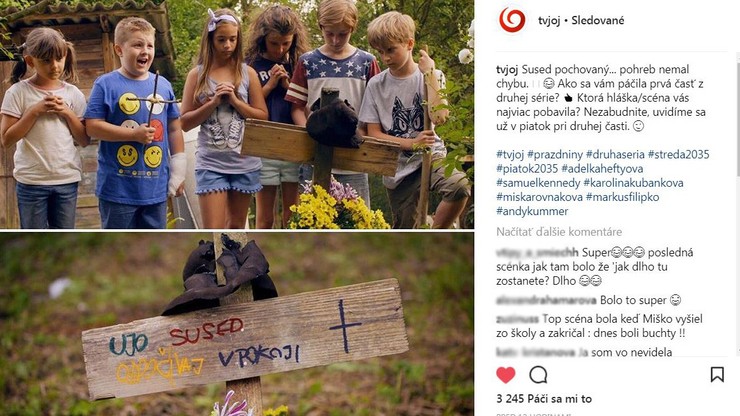The height and width of the screenshot is (416, 740).
Task: Click the comments panel scrollbar
Action: (x=738, y=203)
